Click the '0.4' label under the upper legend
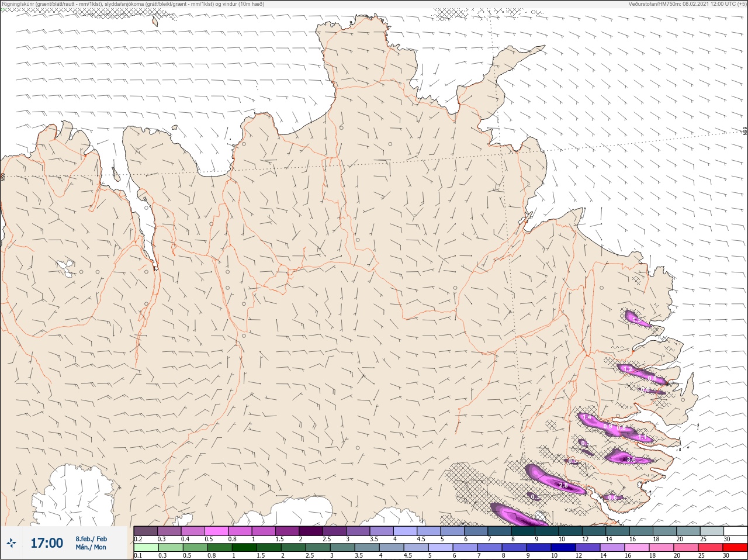748x560 pixels. click(x=185, y=539)
